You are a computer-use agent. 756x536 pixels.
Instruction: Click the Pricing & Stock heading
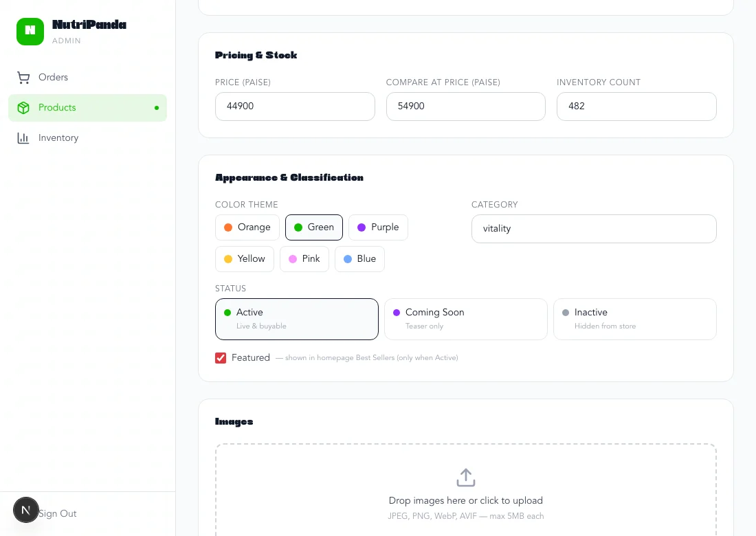256,55
